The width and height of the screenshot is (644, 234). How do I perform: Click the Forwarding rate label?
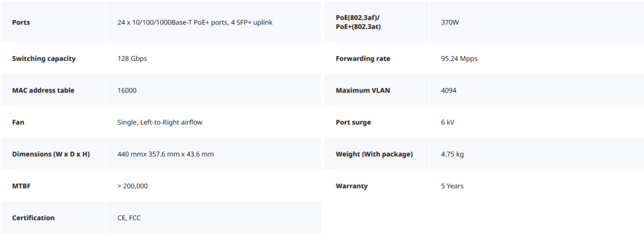click(x=363, y=58)
